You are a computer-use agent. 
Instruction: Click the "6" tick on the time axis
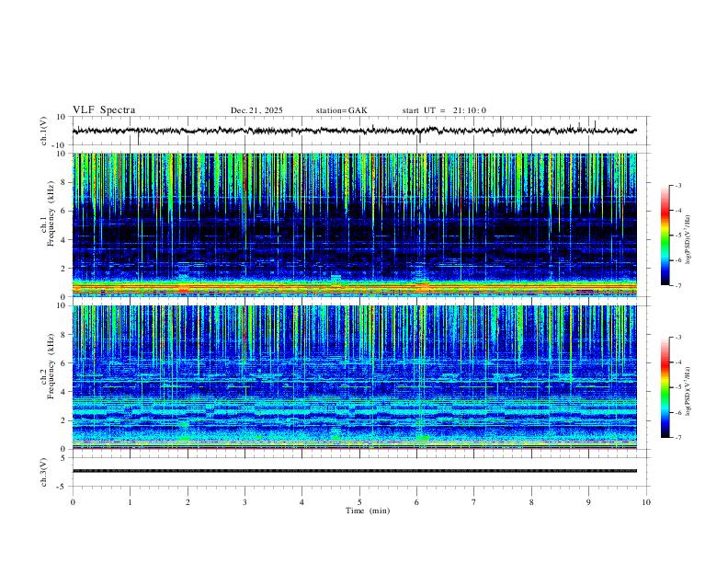(416, 502)
